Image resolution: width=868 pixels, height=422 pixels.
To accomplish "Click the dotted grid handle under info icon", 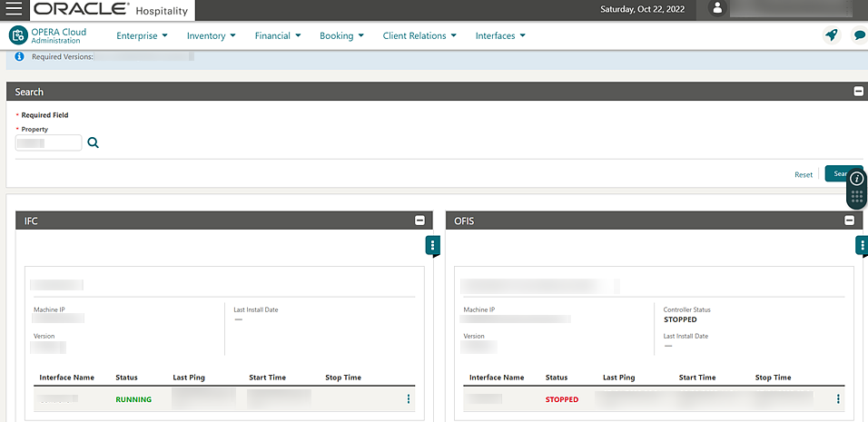I will pyautogui.click(x=856, y=196).
